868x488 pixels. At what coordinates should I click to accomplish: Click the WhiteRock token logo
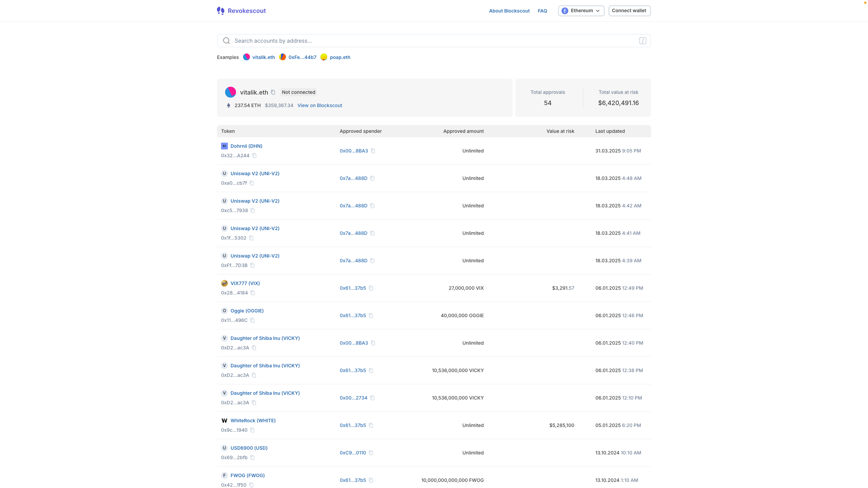coord(224,421)
